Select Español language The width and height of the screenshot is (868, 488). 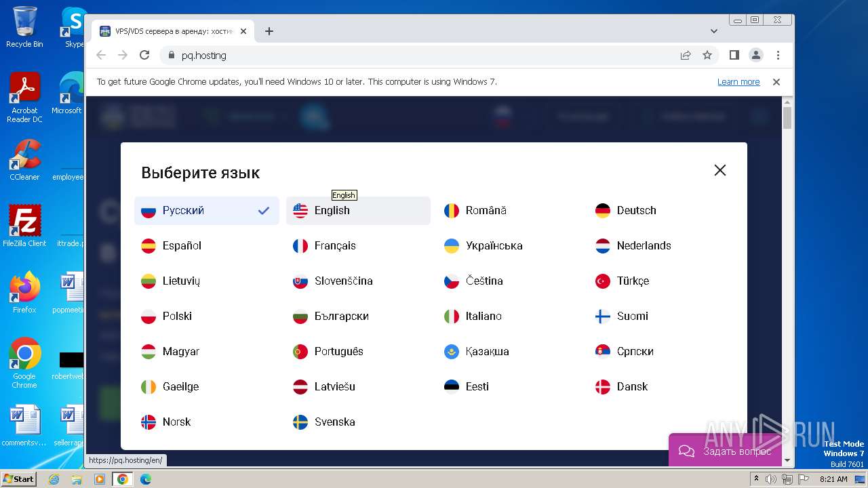pyautogui.click(x=207, y=246)
